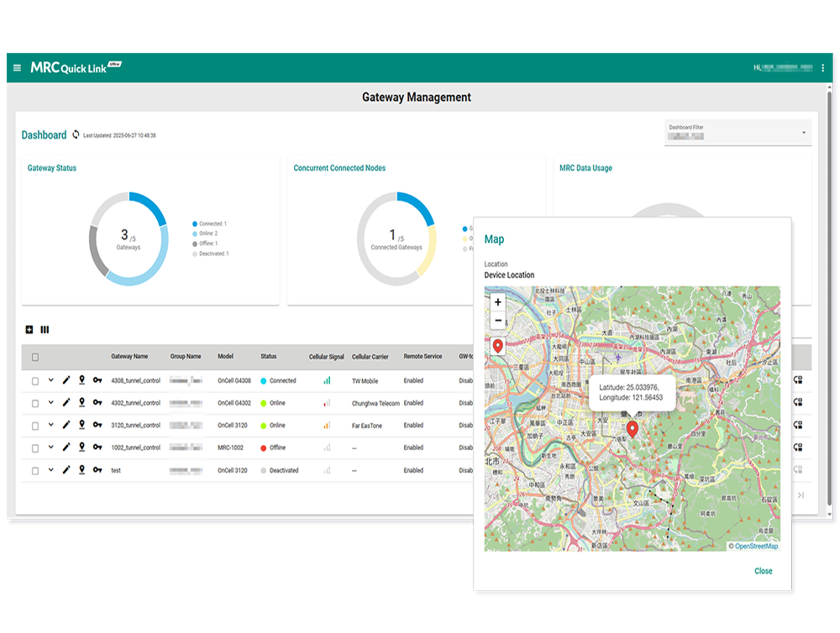Open the column display settings icon
Image resolution: width=840 pixels, height=633 pixels.
[x=45, y=330]
